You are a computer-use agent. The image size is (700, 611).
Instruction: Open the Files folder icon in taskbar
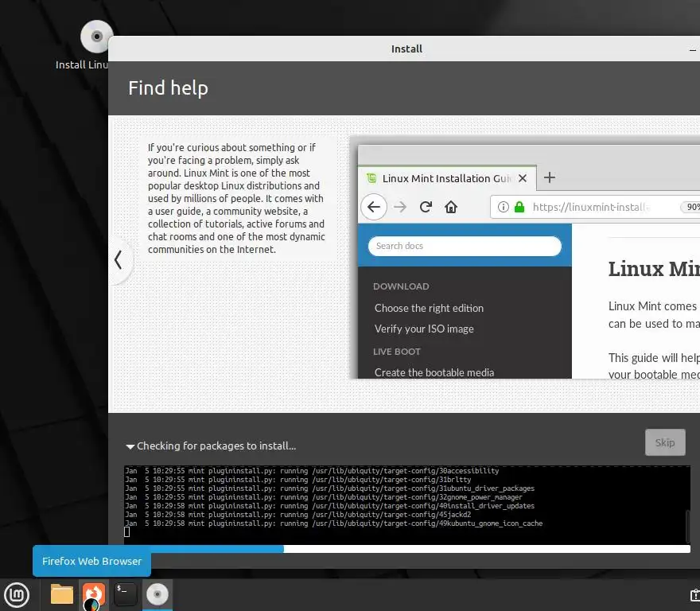click(61, 595)
